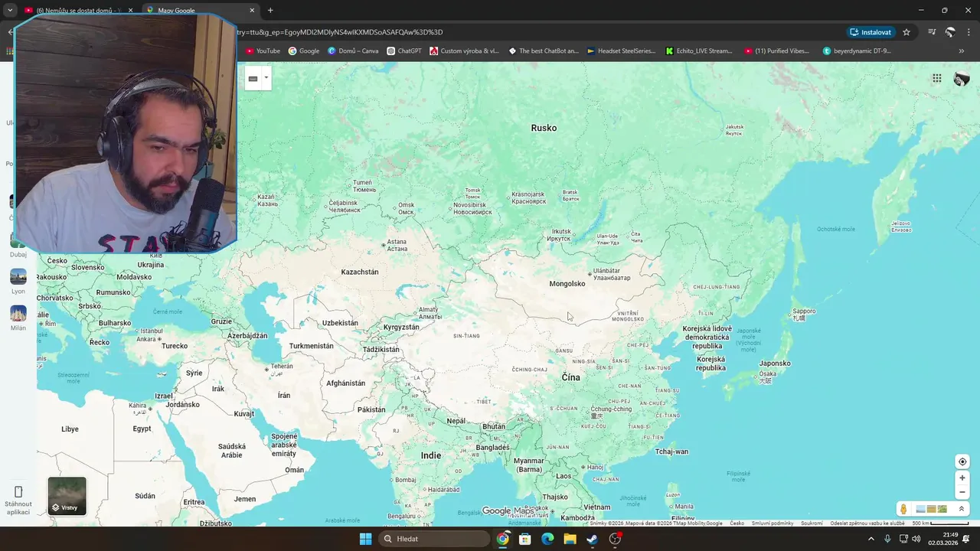Open the tab search dropdown
This screenshot has height=551, width=980.
(10, 11)
